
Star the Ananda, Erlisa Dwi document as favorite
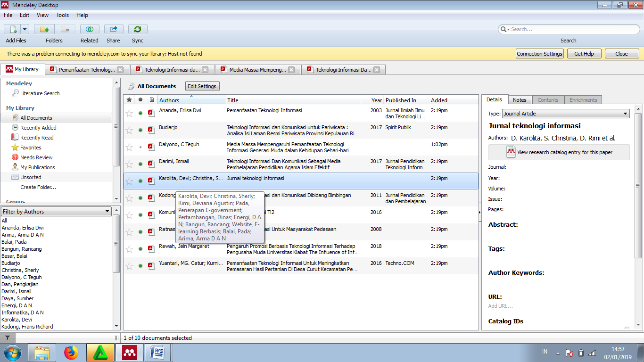[129, 113]
